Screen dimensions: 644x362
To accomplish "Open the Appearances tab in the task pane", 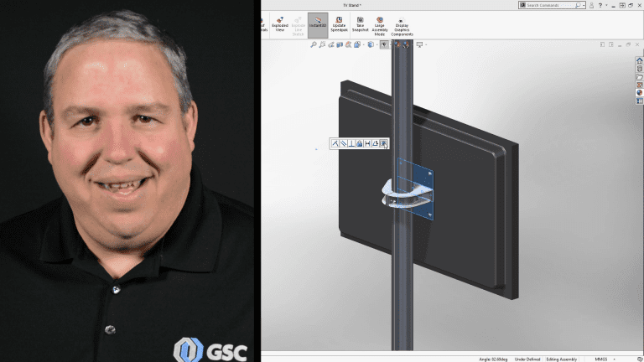I will click(640, 93).
